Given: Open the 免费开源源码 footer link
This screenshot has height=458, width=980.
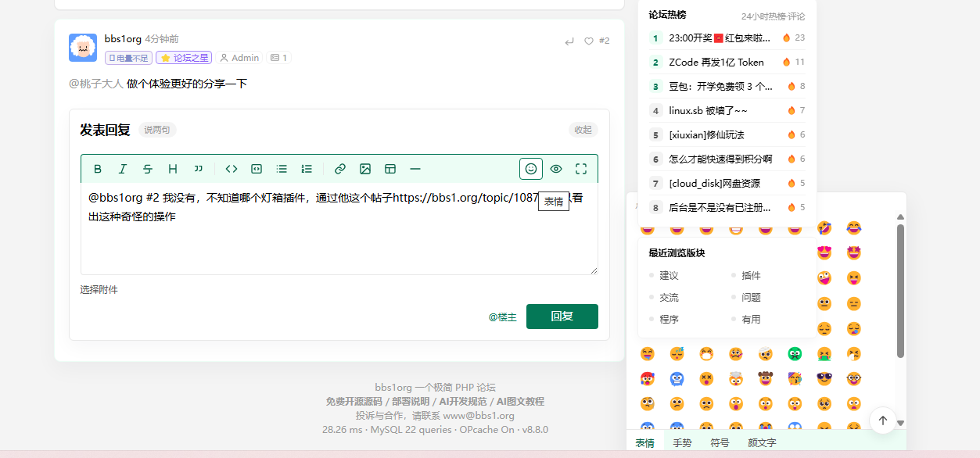Looking at the screenshot, I should tap(354, 402).
